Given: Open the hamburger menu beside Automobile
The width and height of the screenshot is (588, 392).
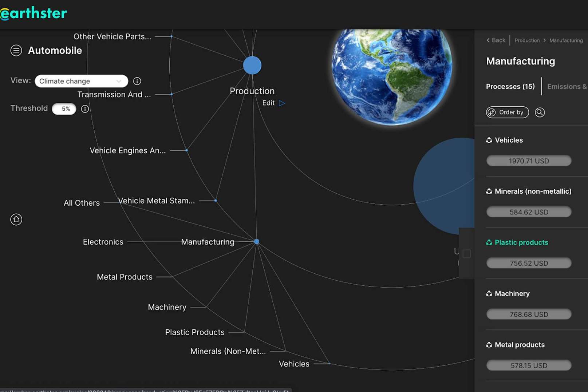Looking at the screenshot, I should [x=16, y=50].
